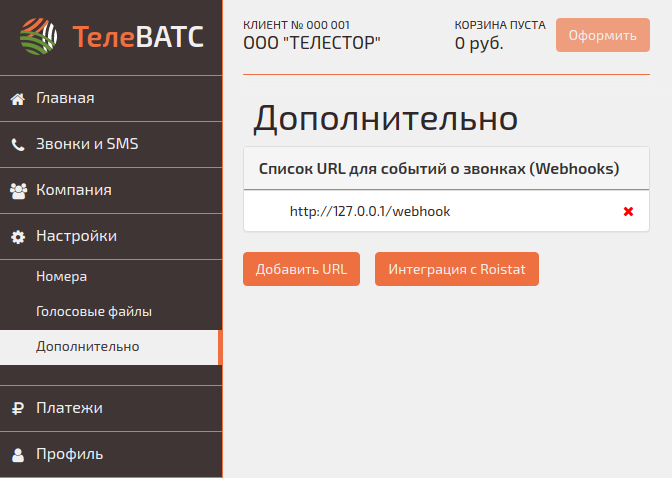Click the Дополнительно page heading
This screenshot has height=478, width=672.
point(385,118)
